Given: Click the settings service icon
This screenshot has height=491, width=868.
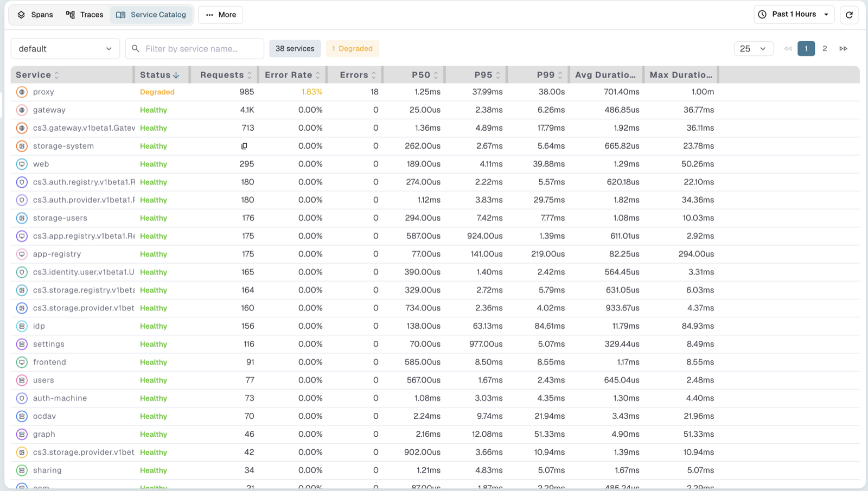Looking at the screenshot, I should (22, 344).
